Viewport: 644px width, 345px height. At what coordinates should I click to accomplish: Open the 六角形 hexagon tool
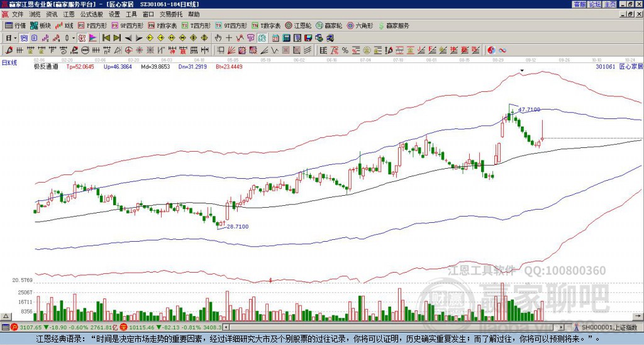[360, 25]
